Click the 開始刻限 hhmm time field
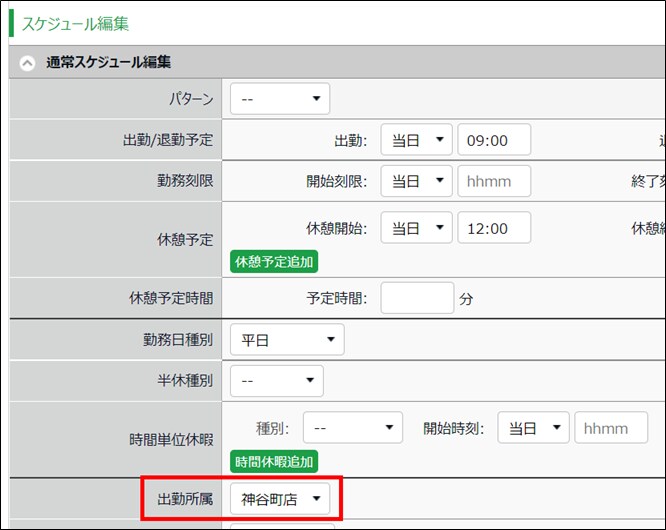 [494, 182]
